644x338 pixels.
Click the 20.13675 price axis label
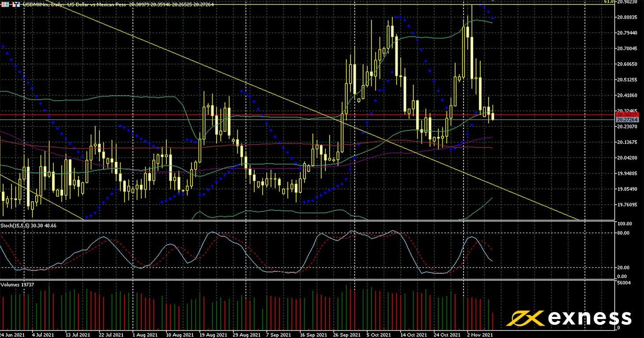tap(627, 142)
